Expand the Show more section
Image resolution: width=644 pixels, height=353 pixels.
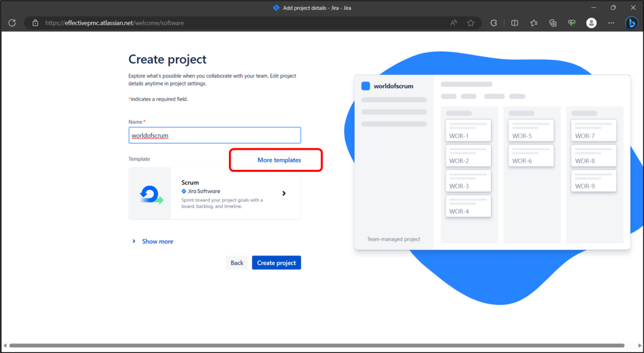pos(152,241)
